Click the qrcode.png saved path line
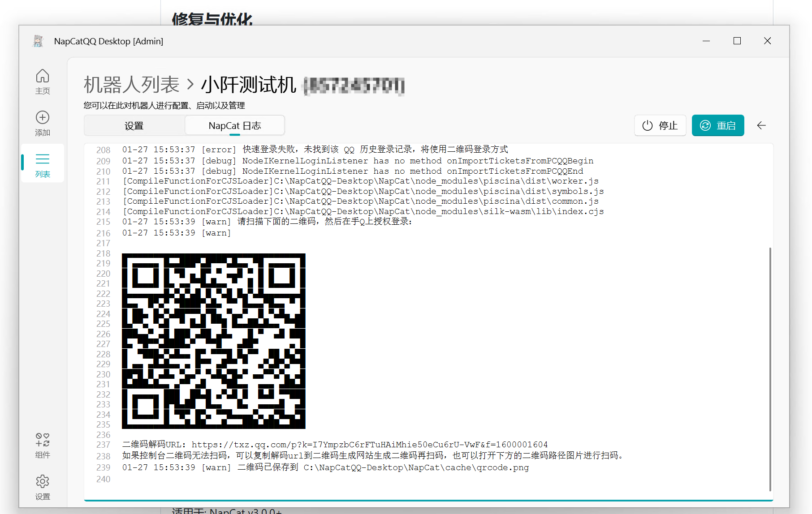This screenshot has width=812, height=514. coord(326,467)
